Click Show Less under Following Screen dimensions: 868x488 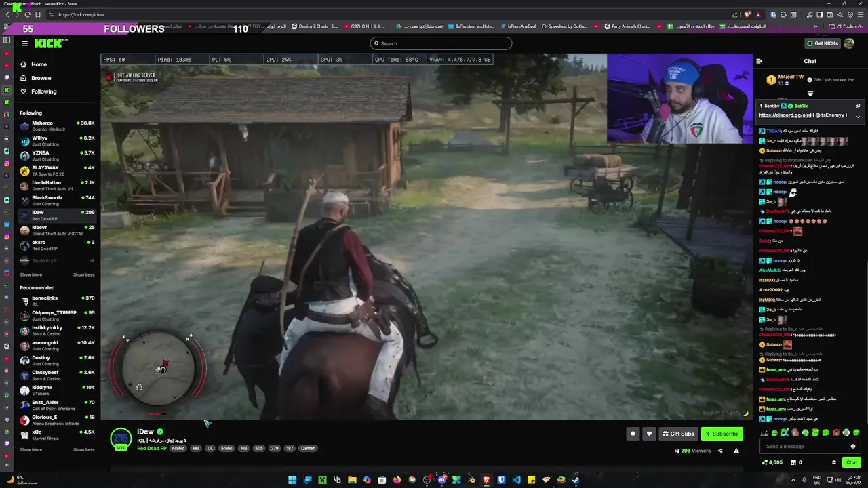coord(83,274)
